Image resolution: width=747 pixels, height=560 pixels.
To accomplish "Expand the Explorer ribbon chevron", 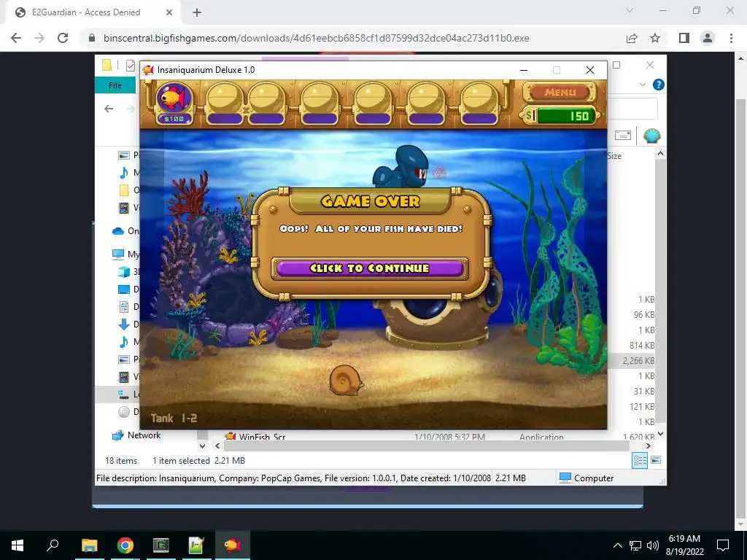I will (x=642, y=85).
